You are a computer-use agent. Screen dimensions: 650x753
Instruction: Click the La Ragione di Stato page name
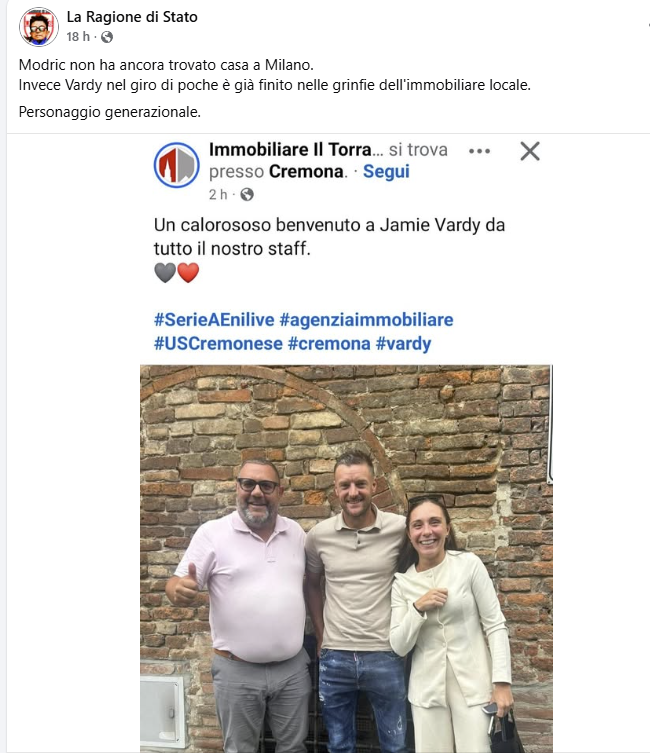(x=132, y=17)
